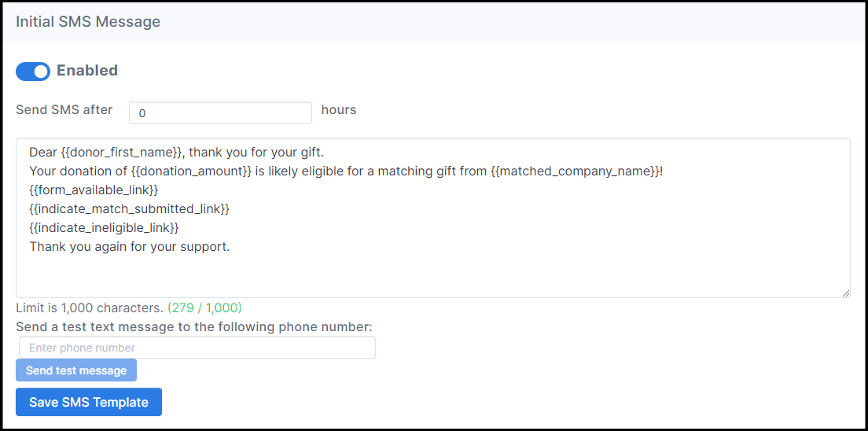Click the {{indicate_ineligible_link}} line

click(105, 228)
